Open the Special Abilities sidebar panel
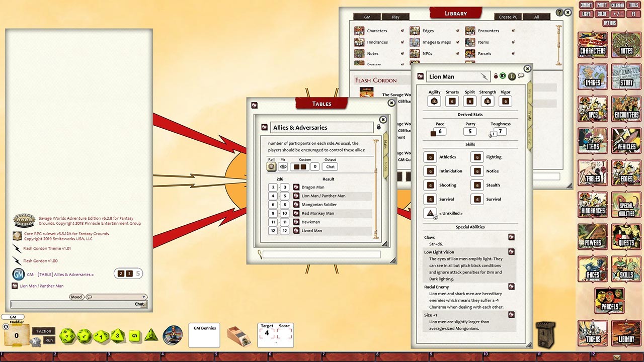Screen dimensions: 644x362 pos(626,205)
